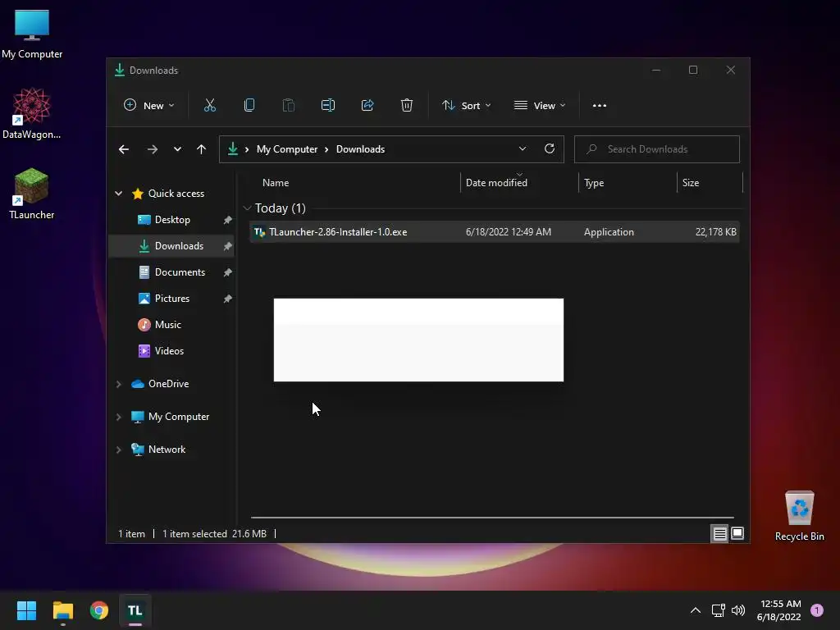
Task: Go back with the left arrow
Action: [x=124, y=149]
